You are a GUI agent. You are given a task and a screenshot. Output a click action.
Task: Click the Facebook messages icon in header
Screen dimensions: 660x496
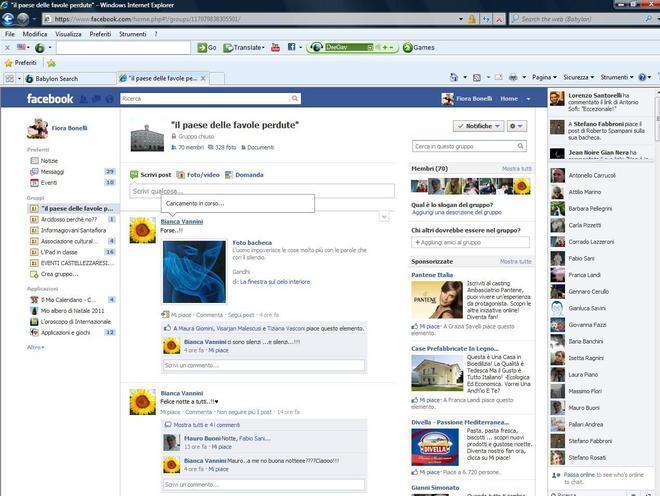click(x=96, y=99)
